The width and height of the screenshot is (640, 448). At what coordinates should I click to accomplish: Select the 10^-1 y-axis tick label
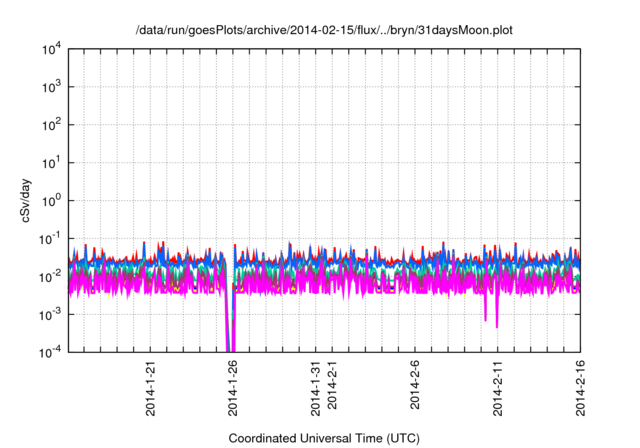click(x=52, y=238)
